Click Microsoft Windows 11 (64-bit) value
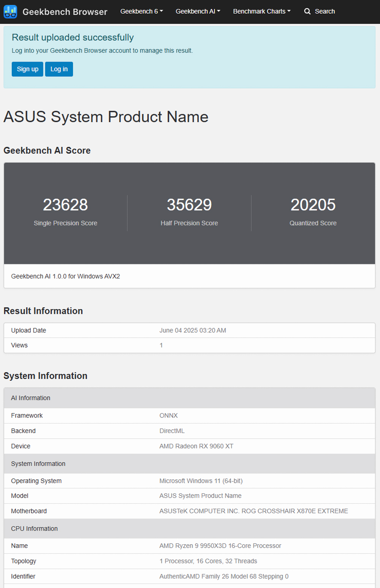 201,481
